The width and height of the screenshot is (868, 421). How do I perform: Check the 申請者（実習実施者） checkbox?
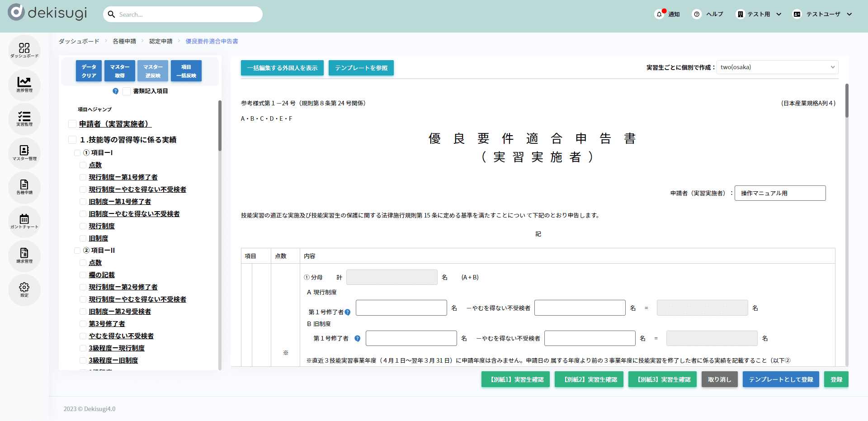pos(72,124)
